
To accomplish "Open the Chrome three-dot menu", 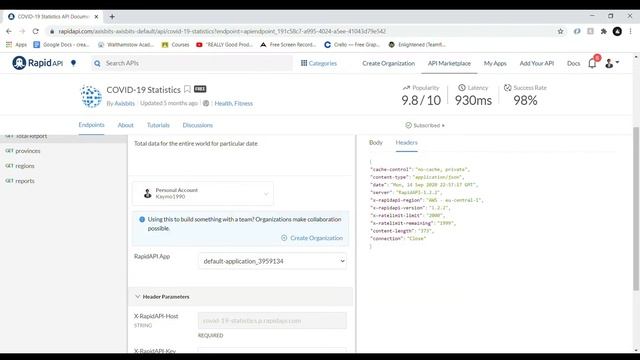I will [x=631, y=31].
